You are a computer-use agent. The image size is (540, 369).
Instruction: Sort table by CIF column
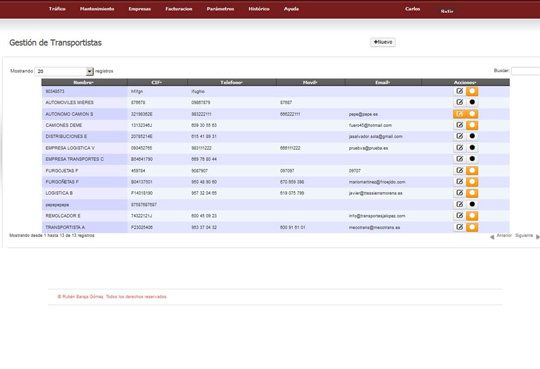(157, 82)
